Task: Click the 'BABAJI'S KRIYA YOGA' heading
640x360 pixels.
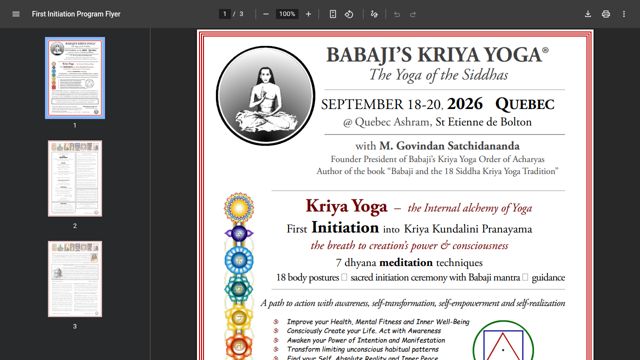Action: [x=437, y=55]
